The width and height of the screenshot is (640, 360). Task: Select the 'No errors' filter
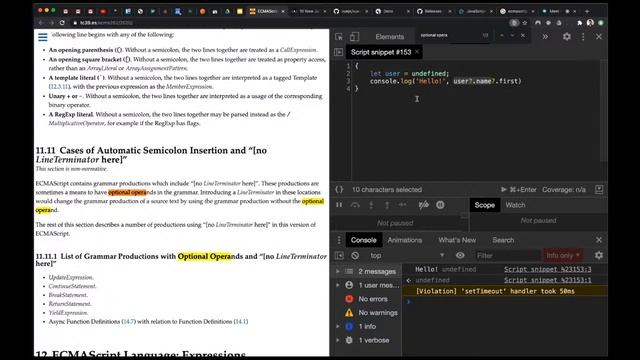pyautogui.click(x=373, y=299)
